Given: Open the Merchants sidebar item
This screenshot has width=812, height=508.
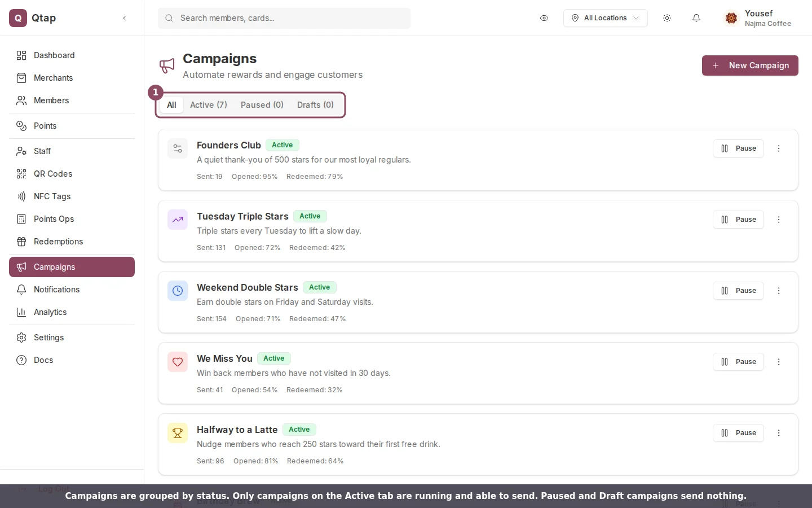Looking at the screenshot, I should [72, 78].
